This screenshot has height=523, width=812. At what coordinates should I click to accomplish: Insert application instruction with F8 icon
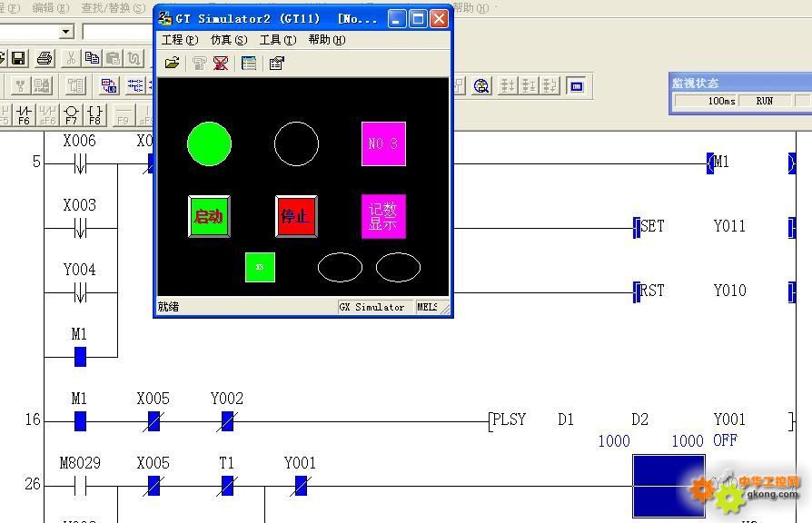(94, 115)
